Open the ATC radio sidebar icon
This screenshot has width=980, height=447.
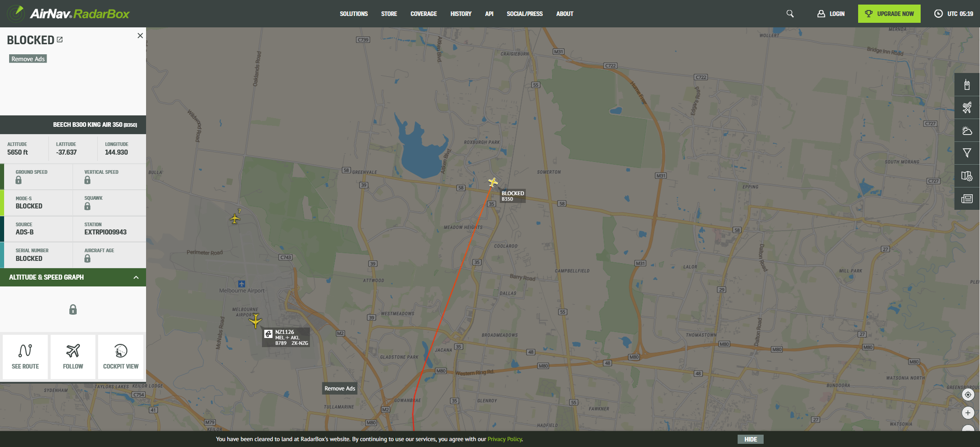(x=967, y=84)
